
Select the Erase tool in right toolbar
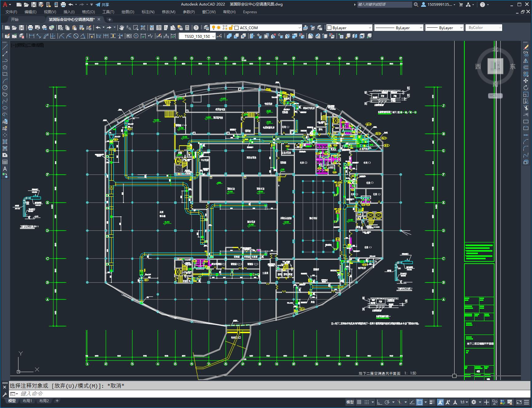pos(526,47)
